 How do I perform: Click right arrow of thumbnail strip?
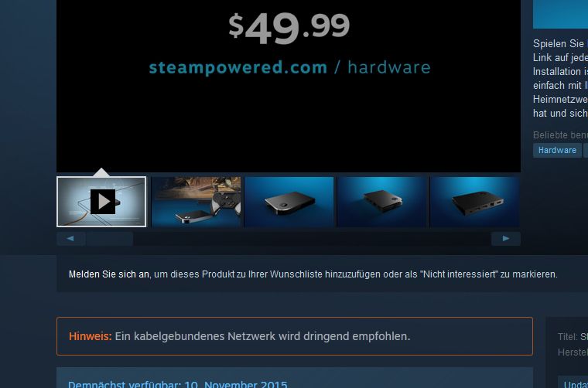pyautogui.click(x=506, y=239)
